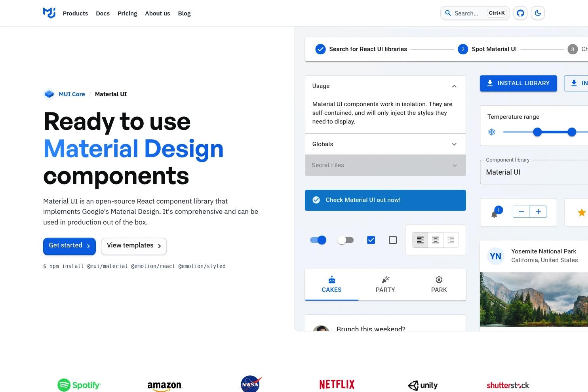588x392 pixels.
Task: Click the NASA logo
Action: point(251,384)
